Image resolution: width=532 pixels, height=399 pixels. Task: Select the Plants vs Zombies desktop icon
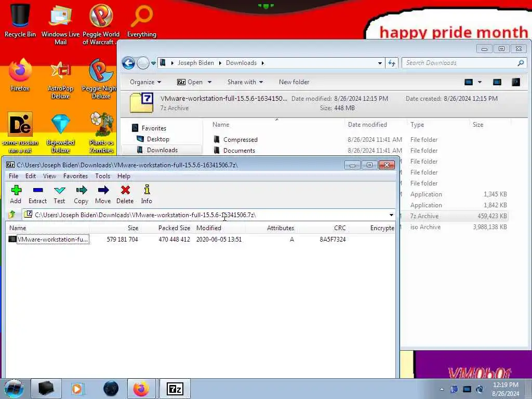[101, 133]
